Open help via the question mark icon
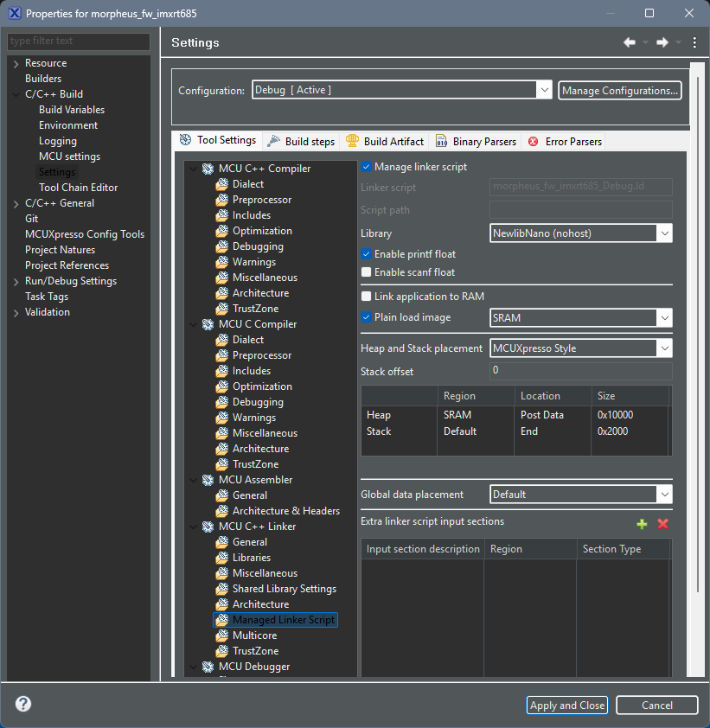 [22, 704]
